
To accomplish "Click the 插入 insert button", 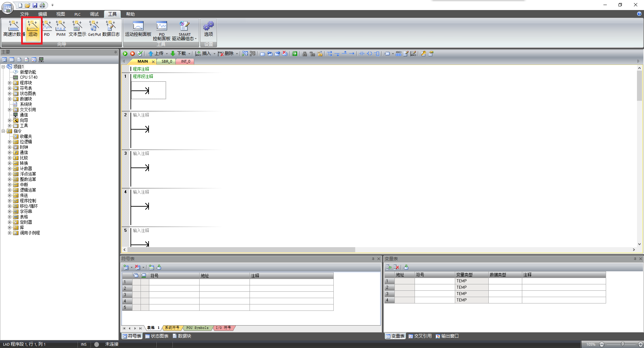I will coord(203,54).
